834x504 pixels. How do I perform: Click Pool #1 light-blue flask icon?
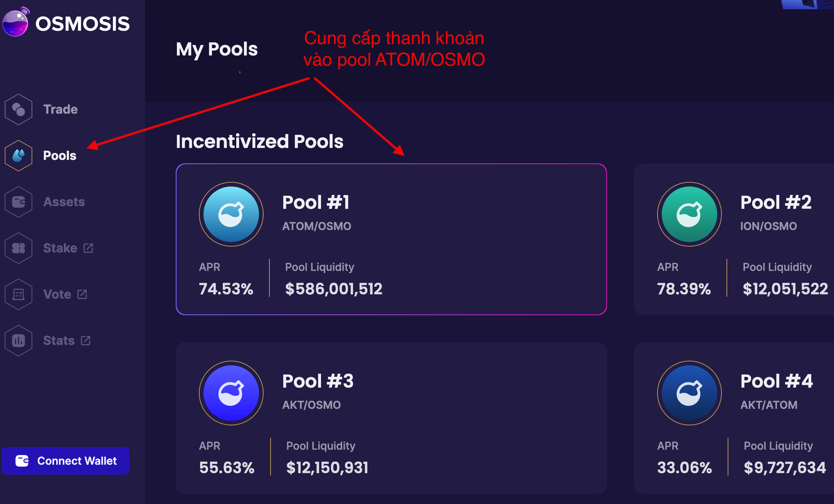(231, 214)
